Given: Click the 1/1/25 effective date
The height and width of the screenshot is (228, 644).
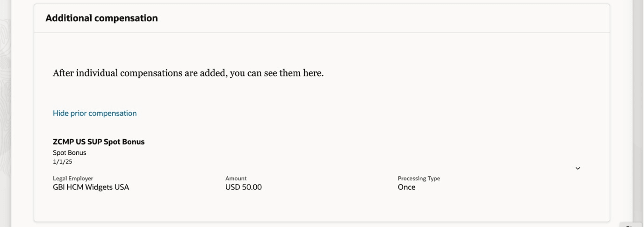Looking at the screenshot, I should tap(62, 161).
